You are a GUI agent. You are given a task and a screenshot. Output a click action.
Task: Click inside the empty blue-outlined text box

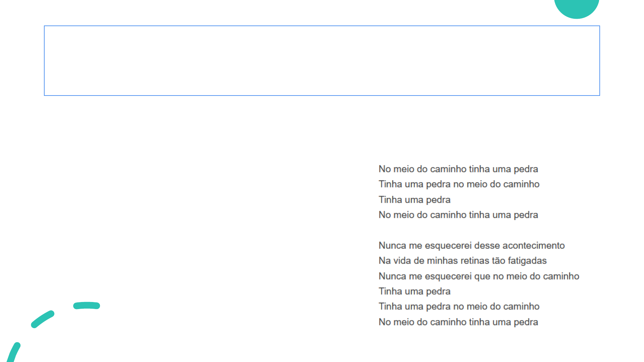point(322,61)
